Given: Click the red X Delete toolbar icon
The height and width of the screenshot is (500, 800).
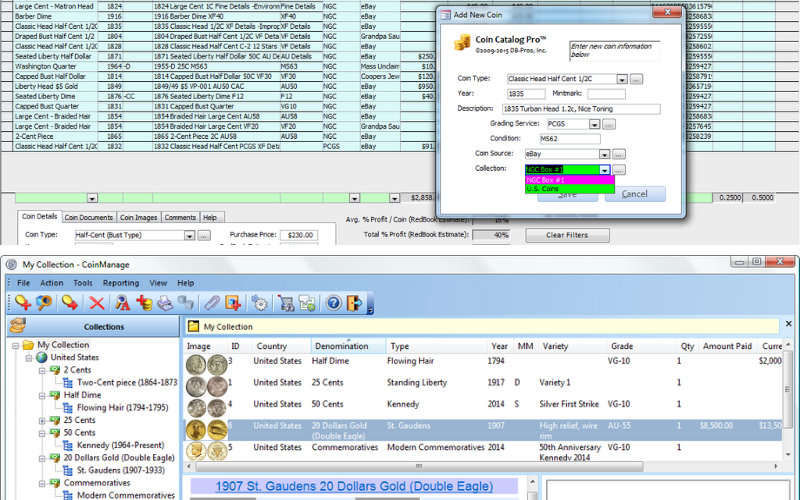Looking at the screenshot, I should tap(96, 303).
